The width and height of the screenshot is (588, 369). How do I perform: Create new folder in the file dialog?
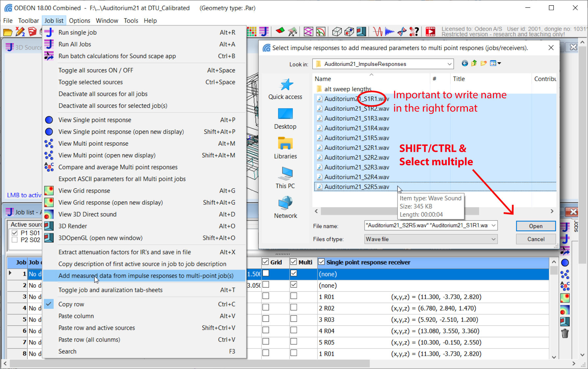483,63
